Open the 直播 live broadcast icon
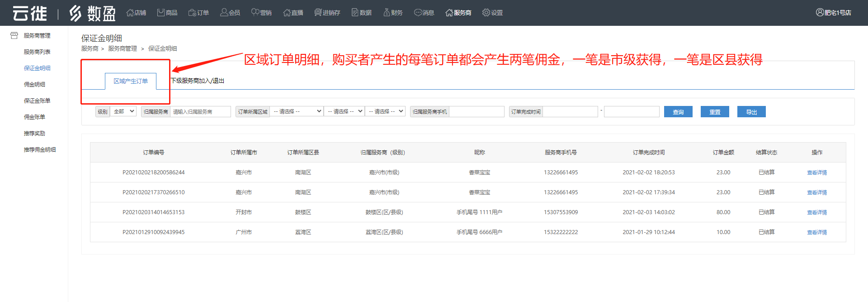 287,13
